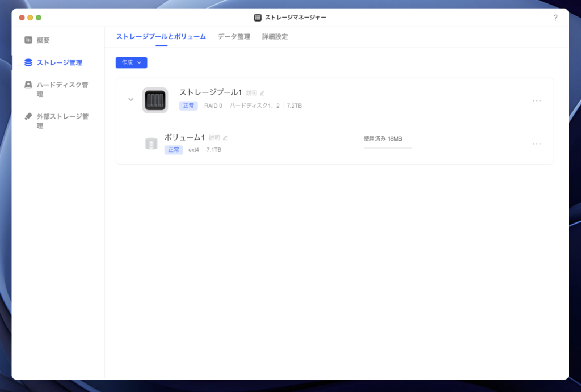The image size is (581, 392).
Task: Click the storage pool drive bay icon
Action: click(155, 100)
